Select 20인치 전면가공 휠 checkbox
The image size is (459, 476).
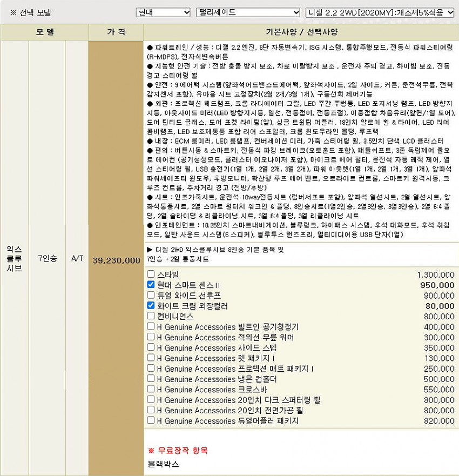[151, 410]
